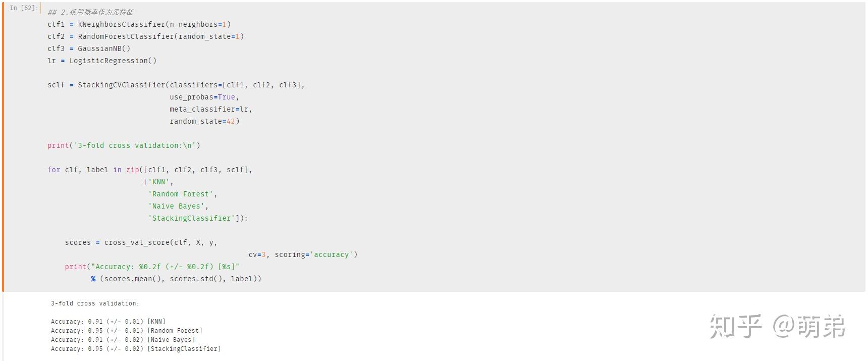Click the RandomForestClassifier code line

tap(146, 36)
